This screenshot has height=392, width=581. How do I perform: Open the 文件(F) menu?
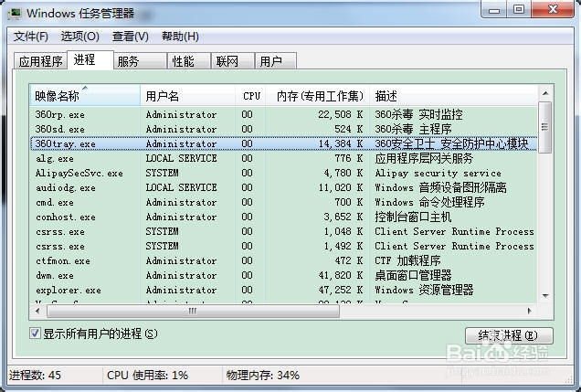[x=31, y=37]
